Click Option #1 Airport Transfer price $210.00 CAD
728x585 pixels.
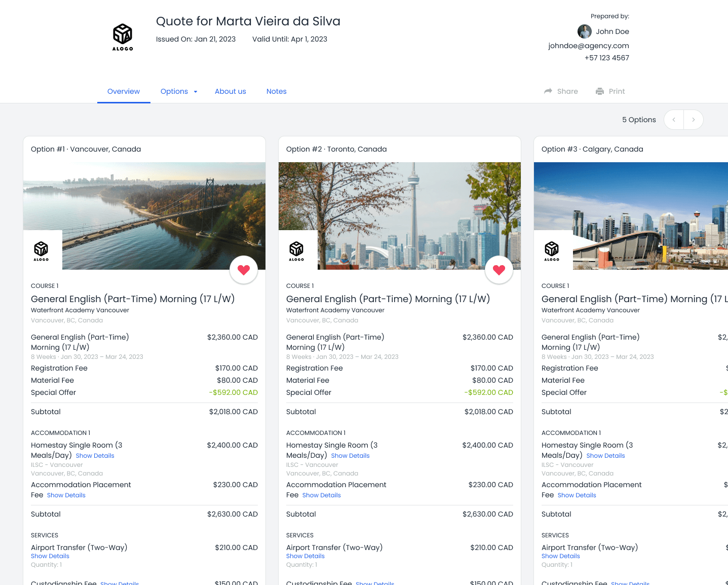[x=237, y=547]
